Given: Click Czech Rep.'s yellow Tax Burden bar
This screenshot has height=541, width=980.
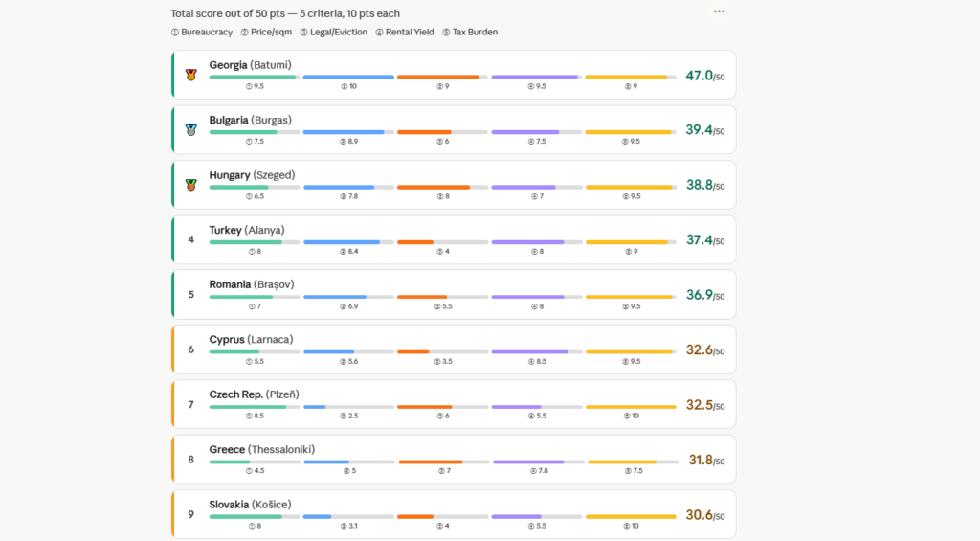Looking at the screenshot, I should (631, 407).
